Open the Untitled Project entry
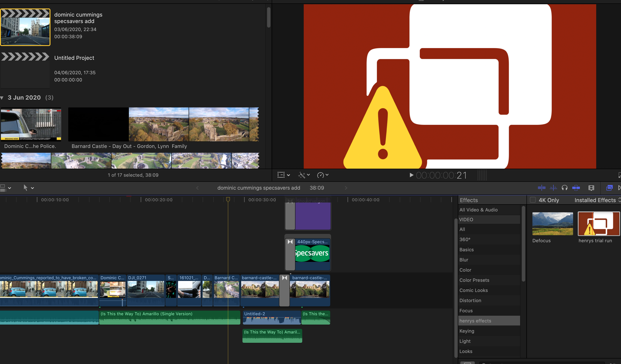This screenshot has width=621, height=364. (74, 58)
